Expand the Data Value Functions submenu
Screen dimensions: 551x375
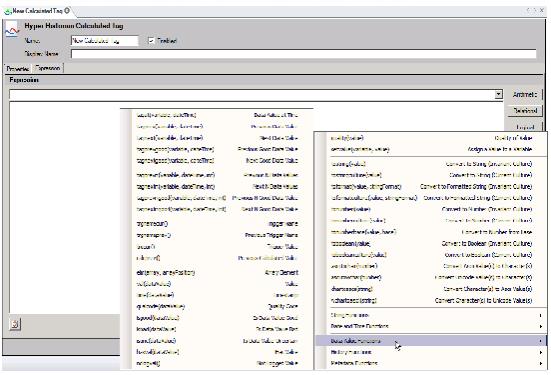click(431, 341)
